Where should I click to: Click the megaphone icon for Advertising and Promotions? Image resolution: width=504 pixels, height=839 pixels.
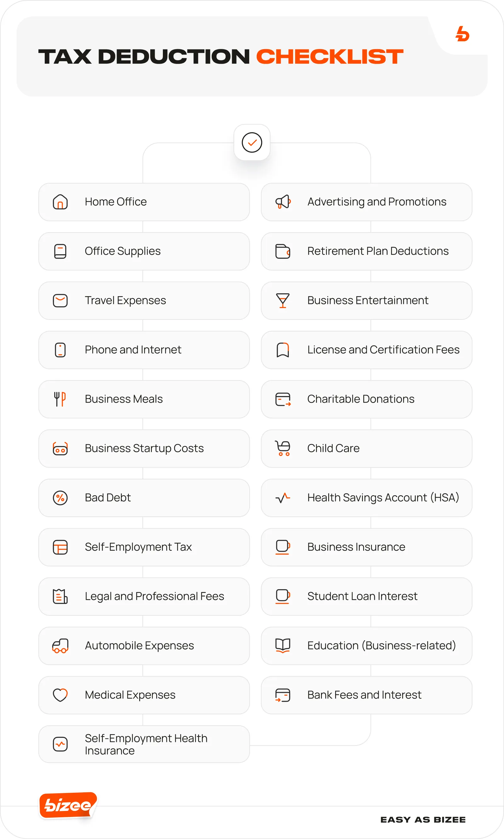[283, 202]
